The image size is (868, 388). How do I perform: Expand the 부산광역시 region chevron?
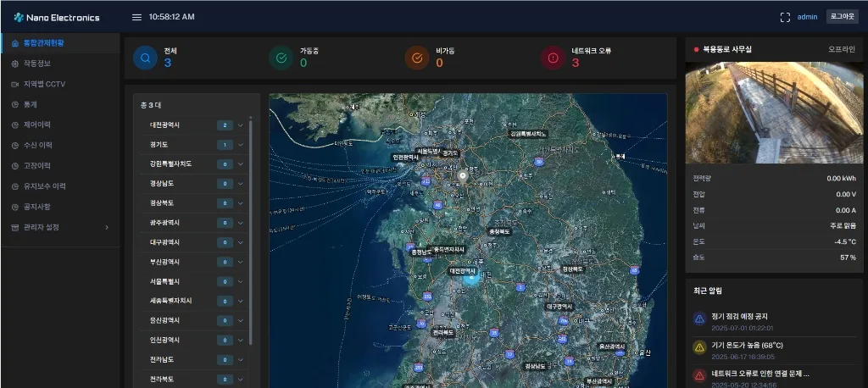240,262
